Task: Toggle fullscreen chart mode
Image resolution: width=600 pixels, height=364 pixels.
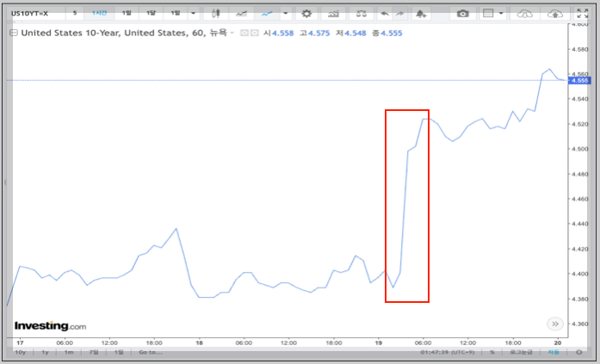Action: pos(583,14)
